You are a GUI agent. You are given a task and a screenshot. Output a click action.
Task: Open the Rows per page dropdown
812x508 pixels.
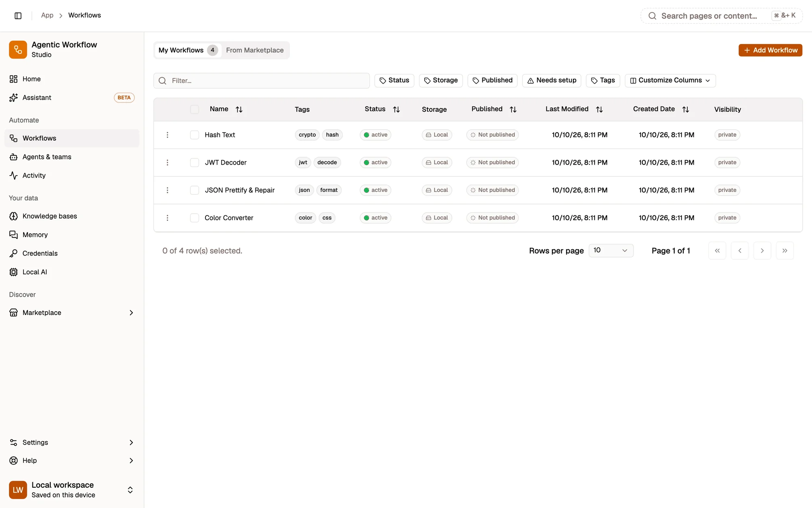(611, 250)
